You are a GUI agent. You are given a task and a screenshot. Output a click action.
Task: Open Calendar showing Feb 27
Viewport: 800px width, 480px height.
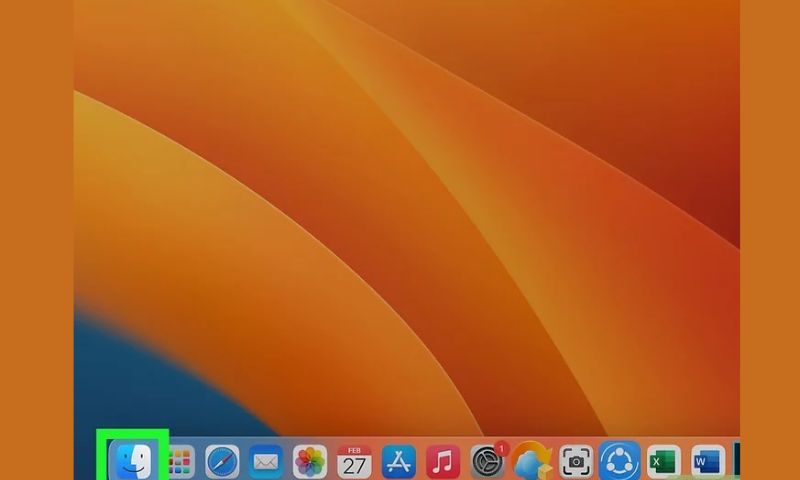pyautogui.click(x=354, y=462)
